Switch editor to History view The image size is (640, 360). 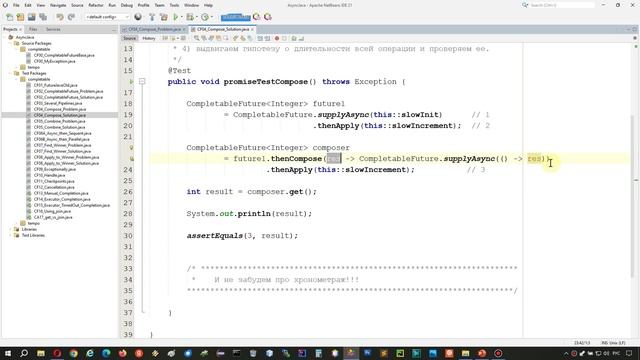149,38
